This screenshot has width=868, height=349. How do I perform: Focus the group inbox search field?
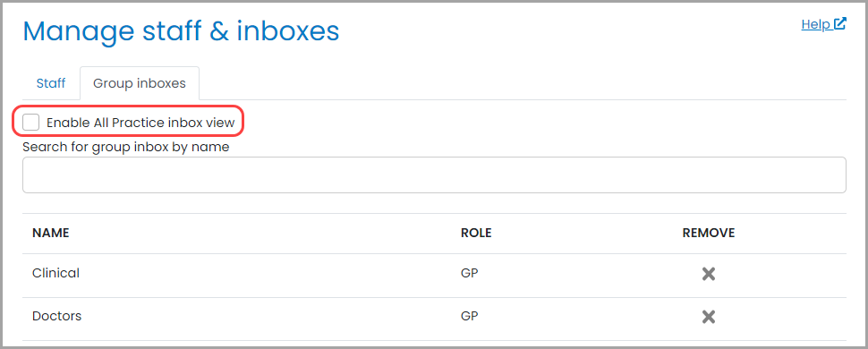tap(434, 175)
